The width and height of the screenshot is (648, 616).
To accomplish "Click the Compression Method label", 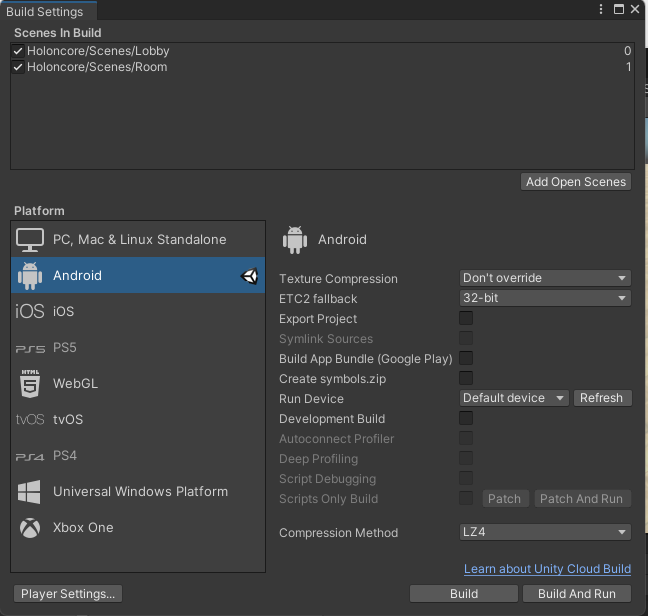I will click(338, 533).
